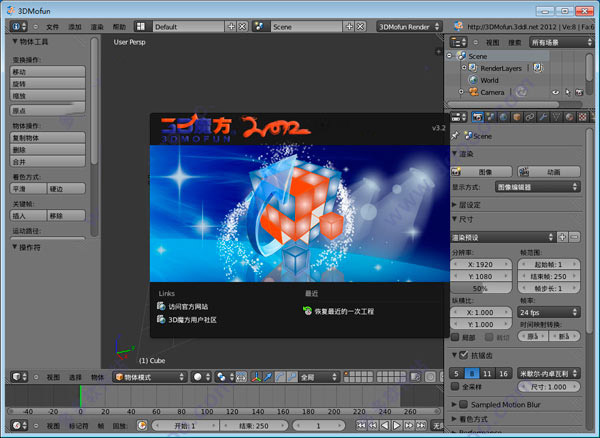This screenshot has height=438, width=600.
Task: Adjust the 50% resolution percentage slider
Action: tap(481, 288)
